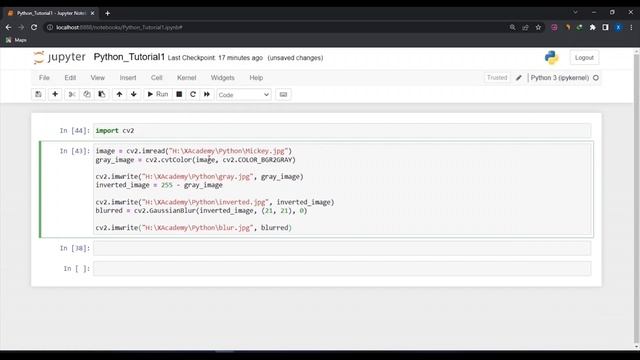The image size is (640, 360).
Task: Click the inverted_image = 255 - gray_image line
Action: 159,185
